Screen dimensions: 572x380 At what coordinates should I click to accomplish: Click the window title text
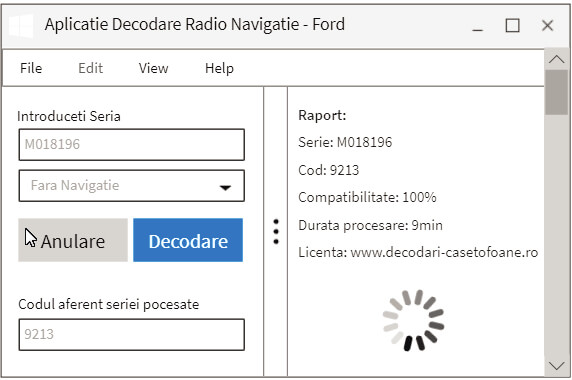(195, 25)
